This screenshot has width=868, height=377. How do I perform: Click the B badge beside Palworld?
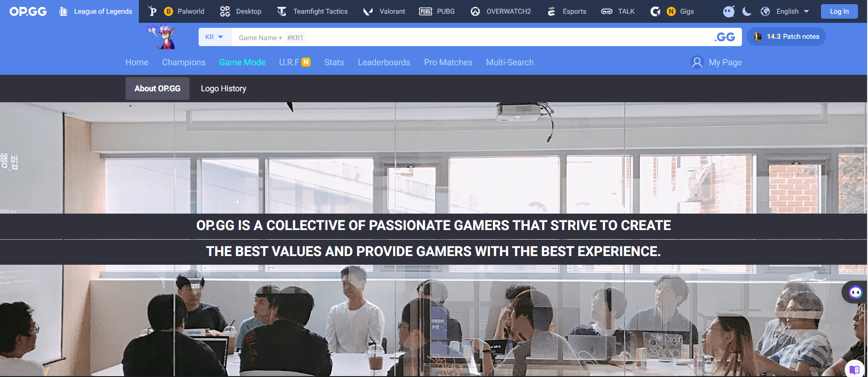(x=168, y=11)
